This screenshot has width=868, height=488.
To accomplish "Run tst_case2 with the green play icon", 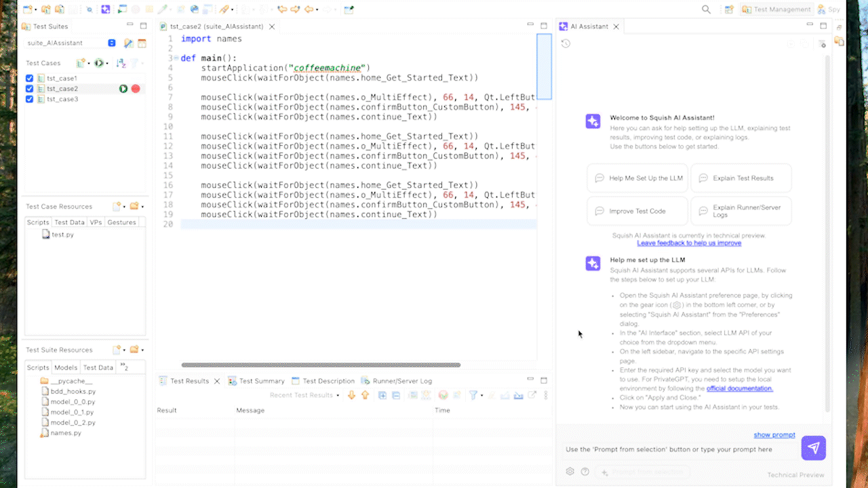I will (123, 89).
